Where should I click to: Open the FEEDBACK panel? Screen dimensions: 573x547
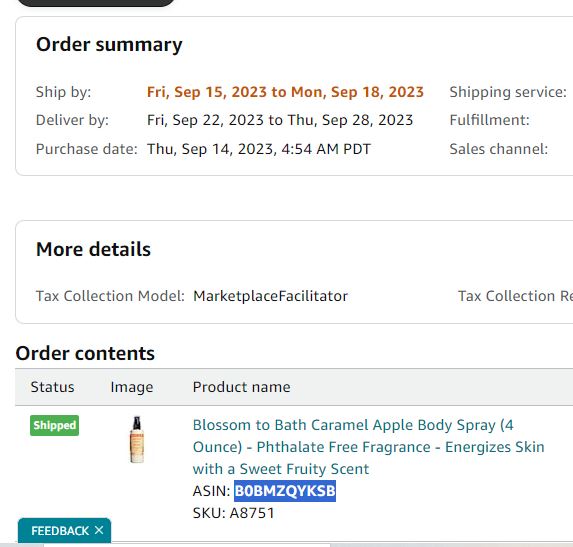[60, 531]
